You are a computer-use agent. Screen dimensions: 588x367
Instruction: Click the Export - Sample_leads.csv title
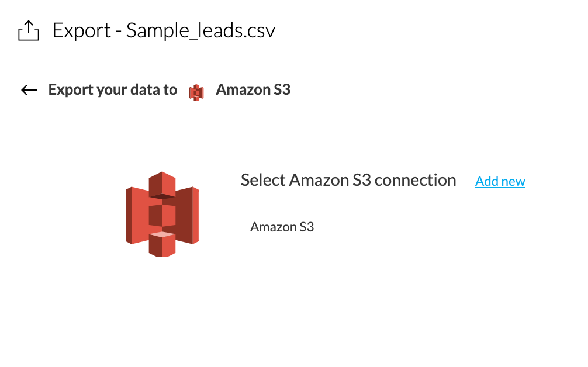(164, 31)
